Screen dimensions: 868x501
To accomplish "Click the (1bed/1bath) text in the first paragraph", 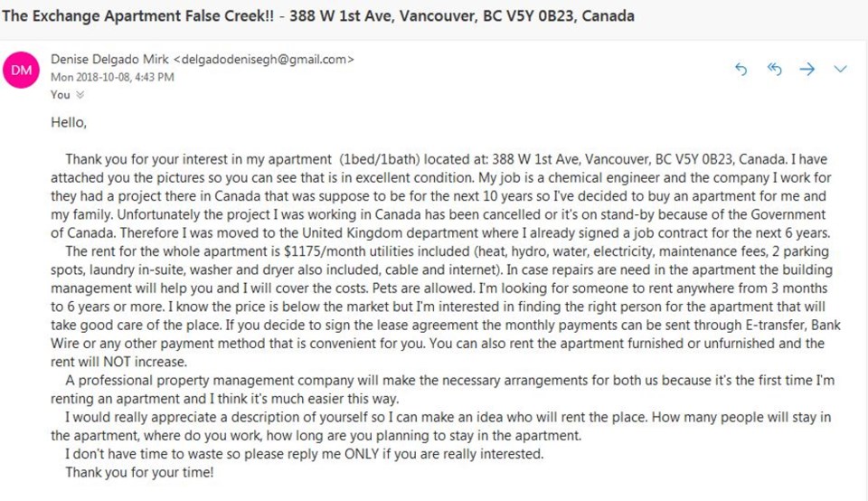I will tap(381, 159).
